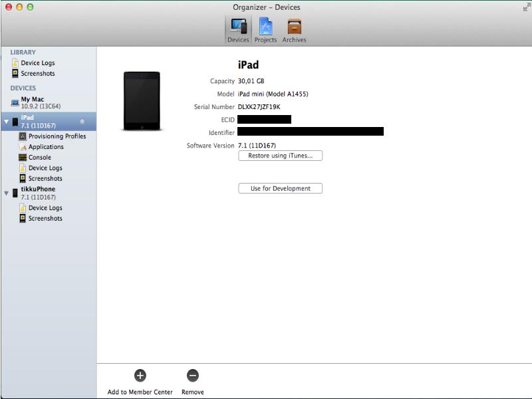The height and width of the screenshot is (399, 532).
Task: Click the Device Logs icon under tikkuPhone
Action: 23,207
